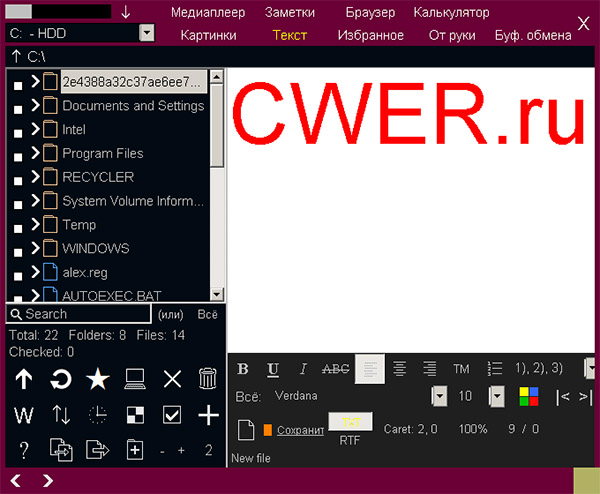Select the TXT format button
600x494 pixels.
351,422
